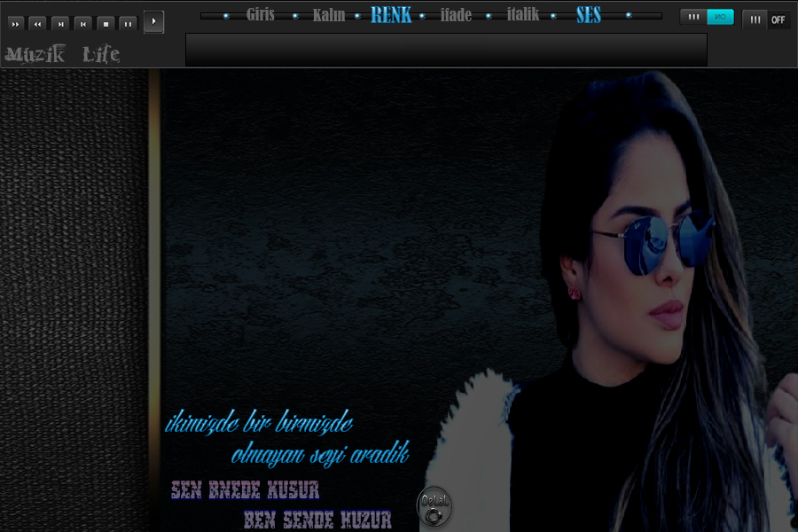Go to the previous track
Image resolution: width=798 pixels, height=532 pixels.
coord(82,23)
